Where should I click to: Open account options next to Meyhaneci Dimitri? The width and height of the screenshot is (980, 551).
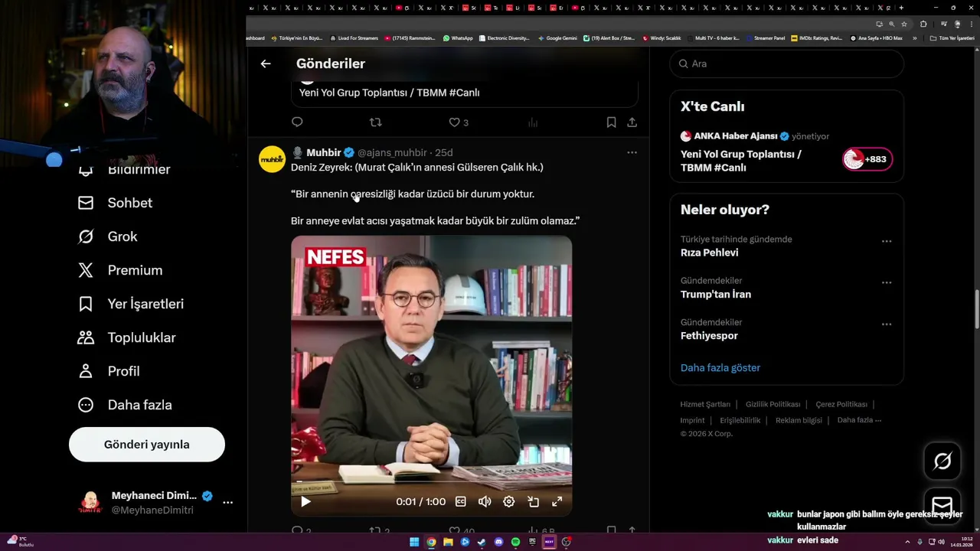coord(227,502)
